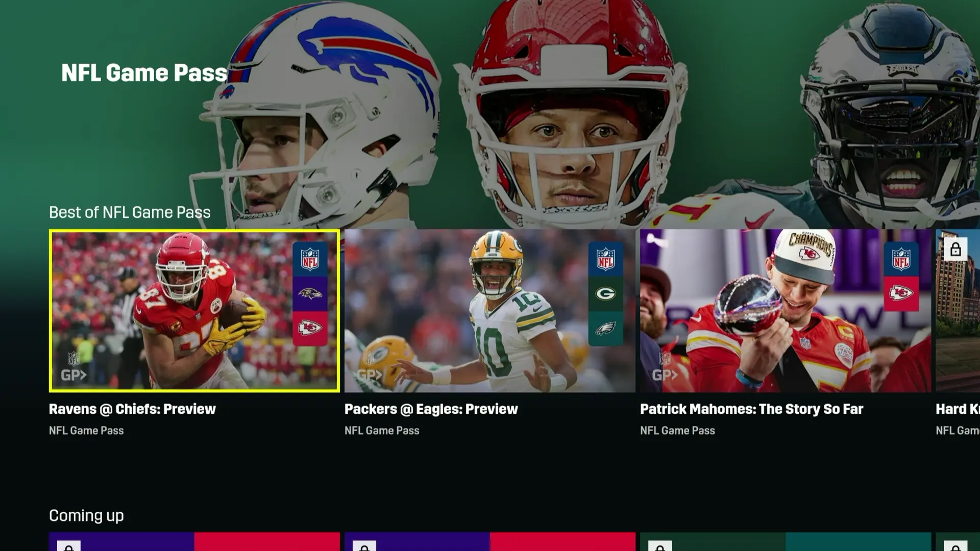Screen dimensions: 980x551
Task: Click the lock icon on first Coming up card
Action: coord(69,546)
